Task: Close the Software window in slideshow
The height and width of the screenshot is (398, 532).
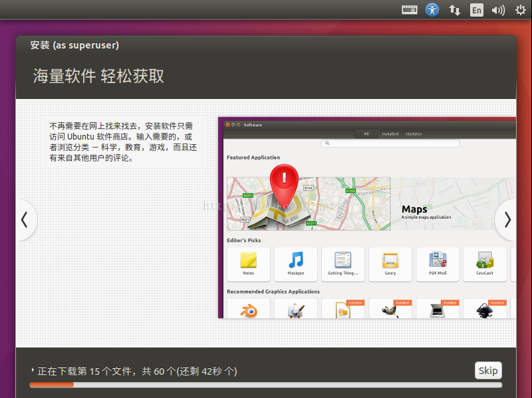Action: point(228,125)
